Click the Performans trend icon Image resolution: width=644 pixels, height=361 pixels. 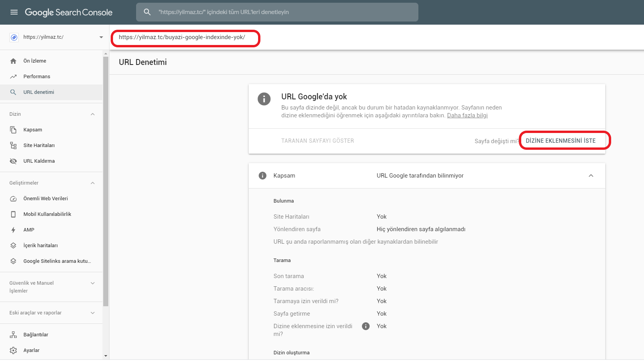(13, 77)
